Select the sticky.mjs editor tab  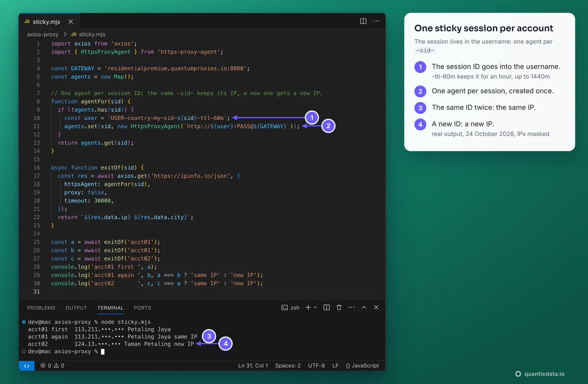[x=49, y=22]
